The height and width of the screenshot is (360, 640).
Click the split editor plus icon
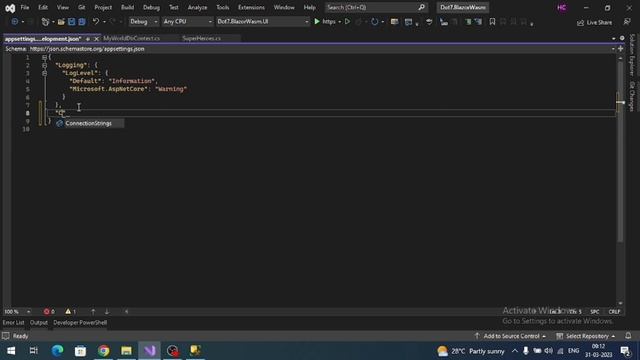[620, 49]
